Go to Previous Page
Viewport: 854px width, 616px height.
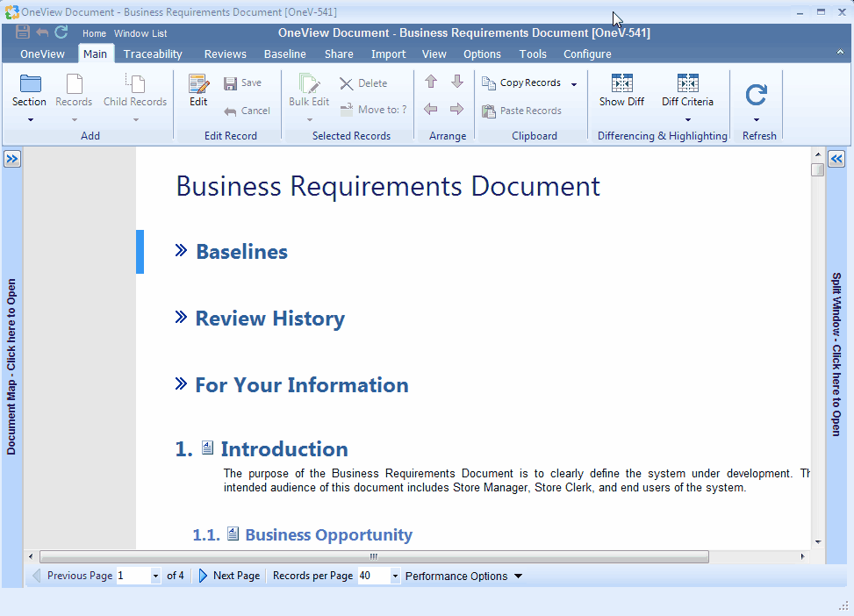73,576
